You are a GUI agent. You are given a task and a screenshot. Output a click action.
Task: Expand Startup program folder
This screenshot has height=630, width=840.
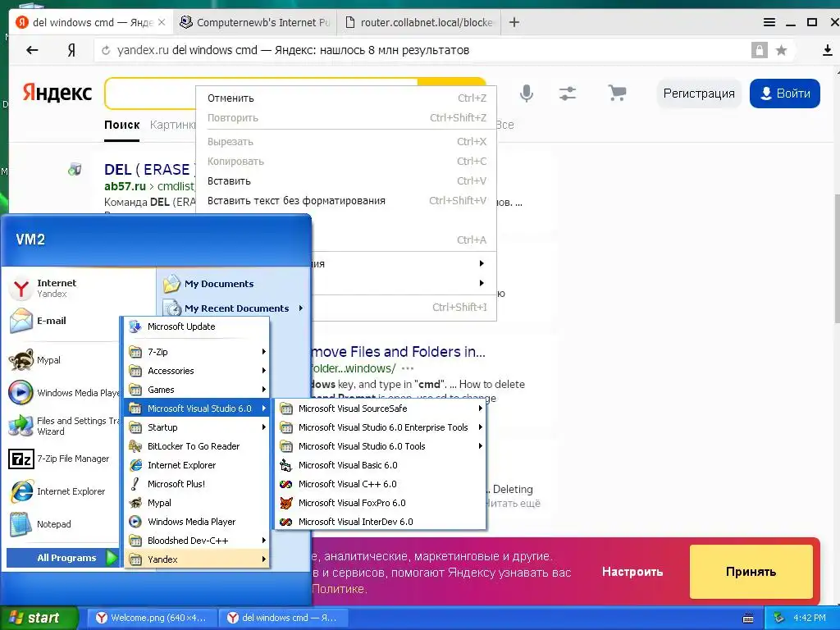click(x=197, y=427)
